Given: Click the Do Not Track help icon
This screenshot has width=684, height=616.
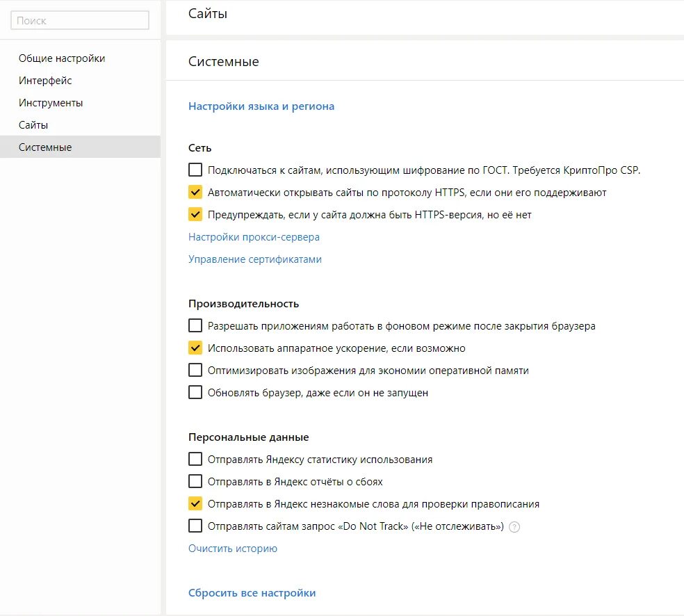Looking at the screenshot, I should coord(514,527).
